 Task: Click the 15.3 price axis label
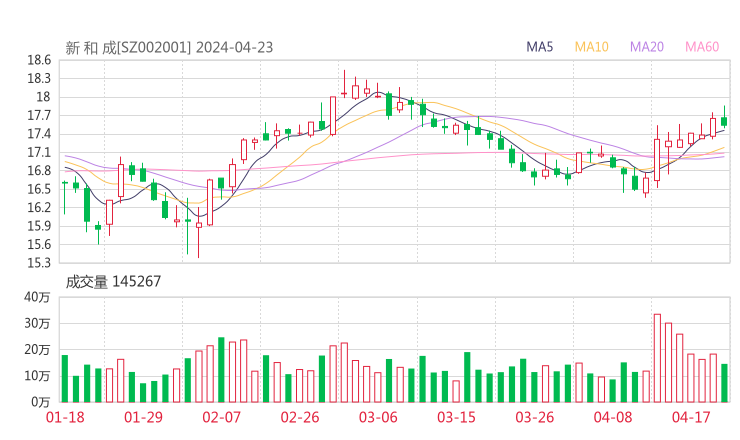(x=39, y=262)
